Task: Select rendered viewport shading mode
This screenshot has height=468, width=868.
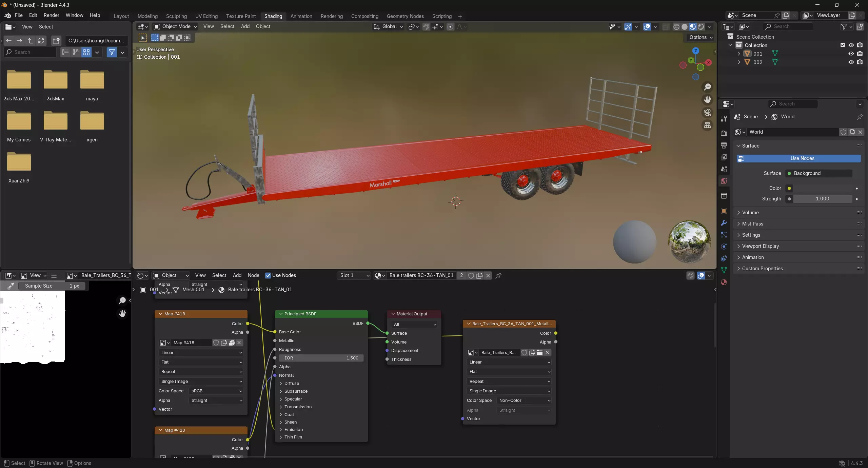Action: 701,27
